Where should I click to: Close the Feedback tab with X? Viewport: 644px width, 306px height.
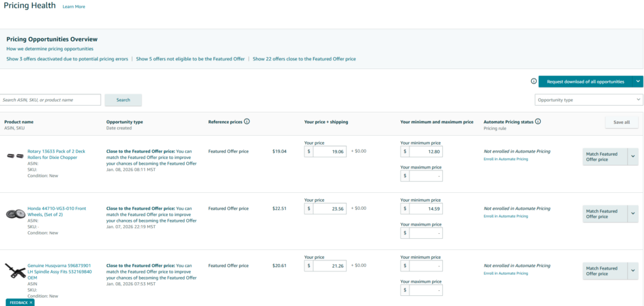[x=31, y=302]
